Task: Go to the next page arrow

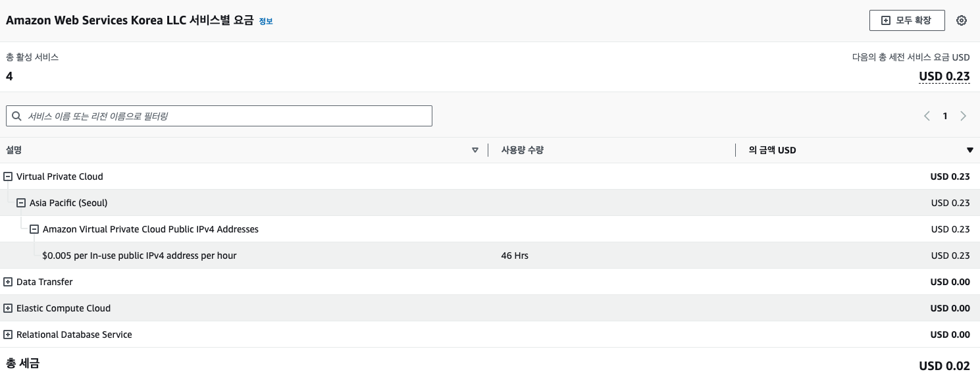Action: tap(964, 116)
